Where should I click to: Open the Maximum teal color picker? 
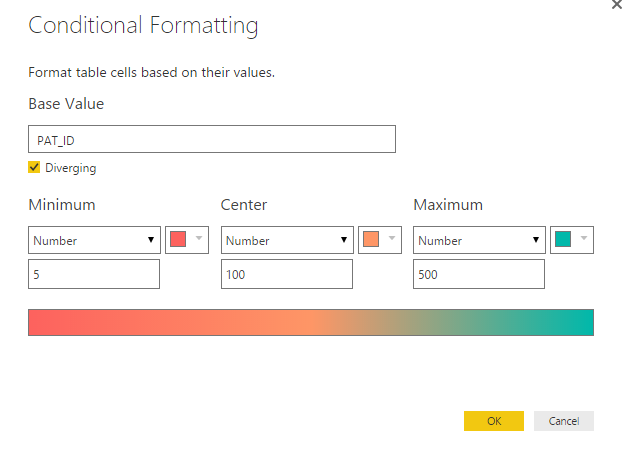pyautogui.click(x=572, y=240)
